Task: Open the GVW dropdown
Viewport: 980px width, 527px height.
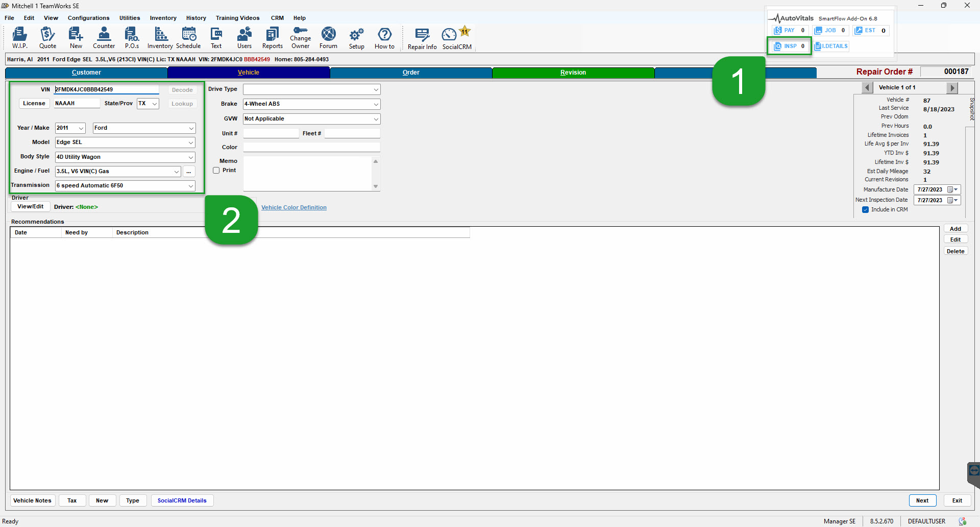Action: [x=376, y=119]
